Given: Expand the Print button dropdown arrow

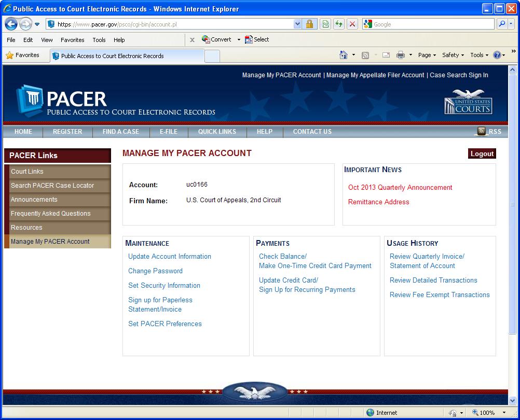Looking at the screenshot, I should click(x=410, y=55).
